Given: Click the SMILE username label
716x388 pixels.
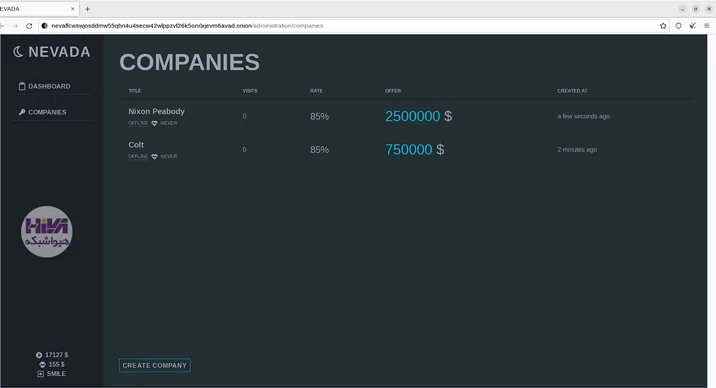Looking at the screenshot, I should click(56, 374).
